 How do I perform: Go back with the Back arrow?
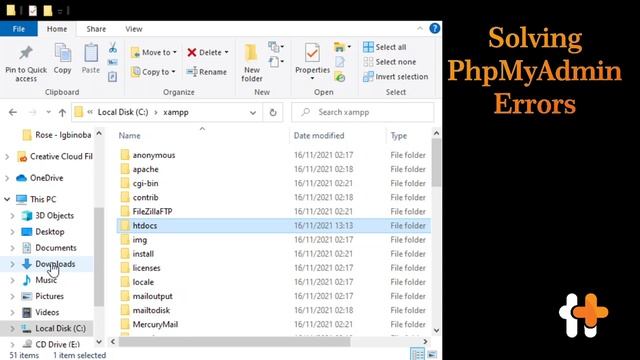click(13, 112)
